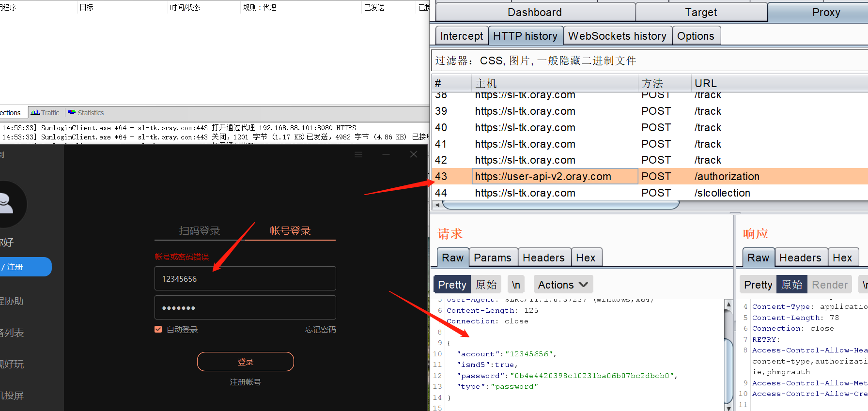
Task: Open request Headers tab
Action: click(x=544, y=258)
